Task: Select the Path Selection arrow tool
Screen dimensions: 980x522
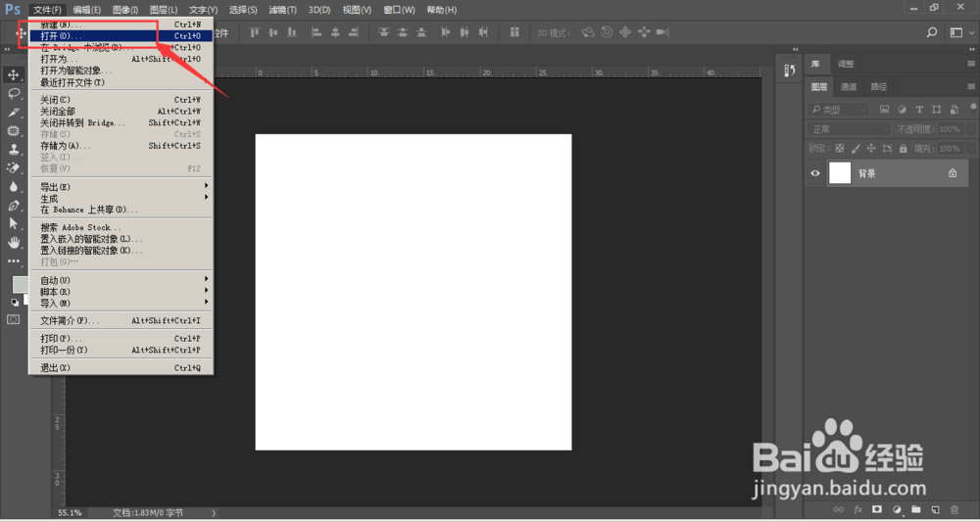Action: click(13, 224)
